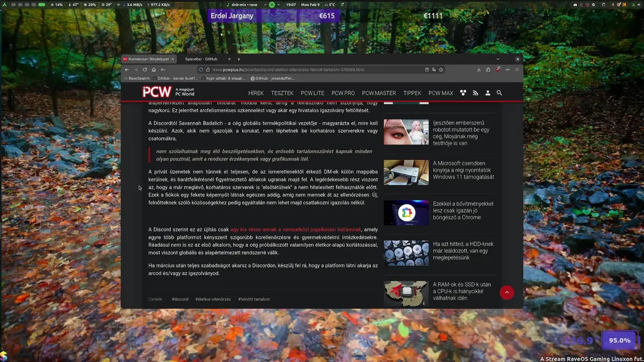Open the RaveSearch bookmark

[137, 78]
